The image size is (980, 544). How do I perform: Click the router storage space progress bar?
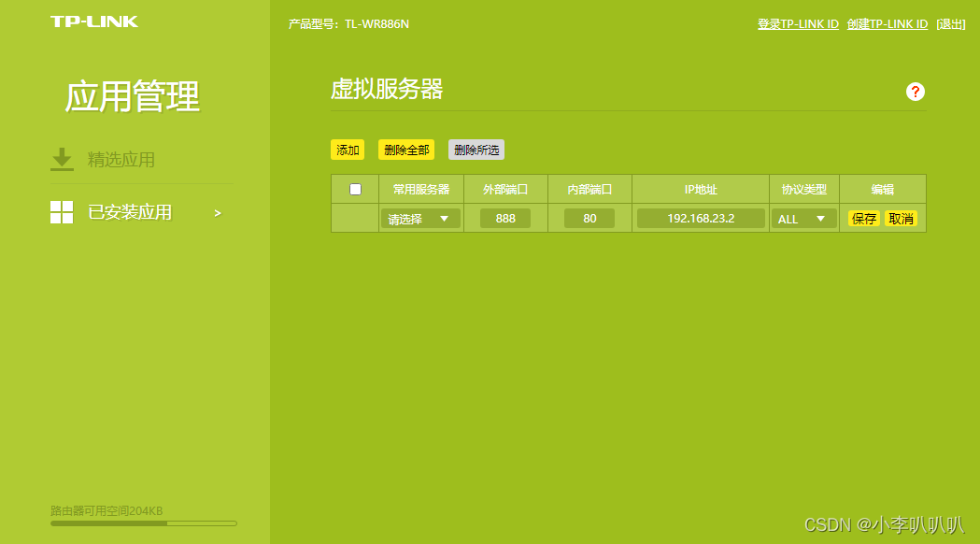142,523
